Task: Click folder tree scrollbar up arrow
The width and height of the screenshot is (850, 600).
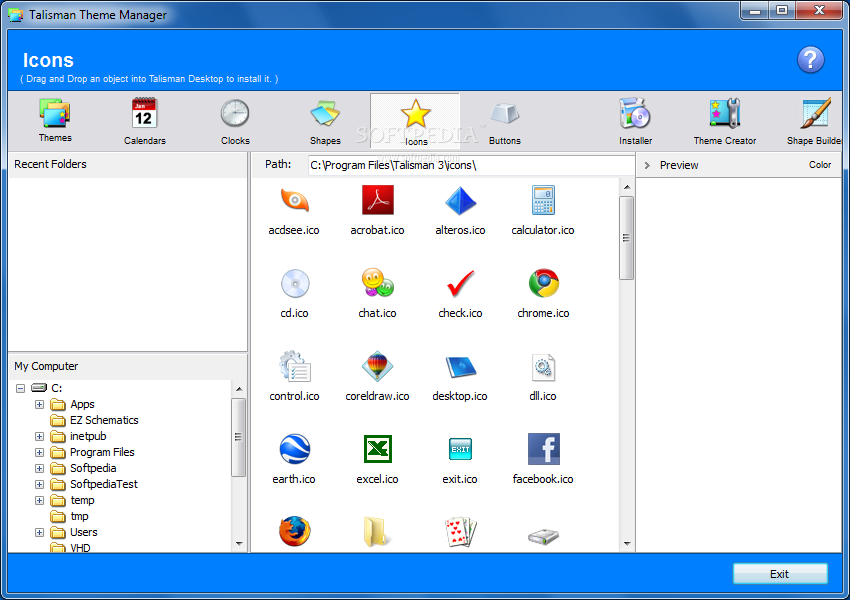Action: 239,389
